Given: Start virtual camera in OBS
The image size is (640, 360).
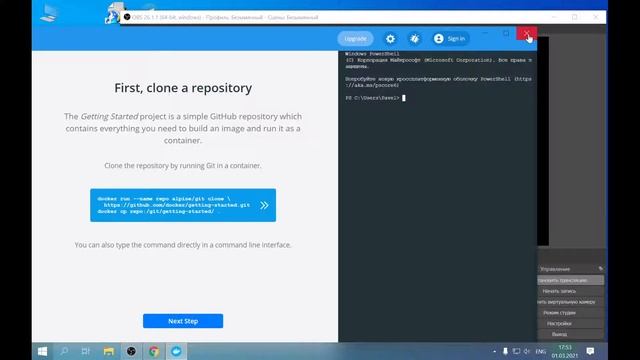Looking at the screenshot, I should [x=571, y=302].
